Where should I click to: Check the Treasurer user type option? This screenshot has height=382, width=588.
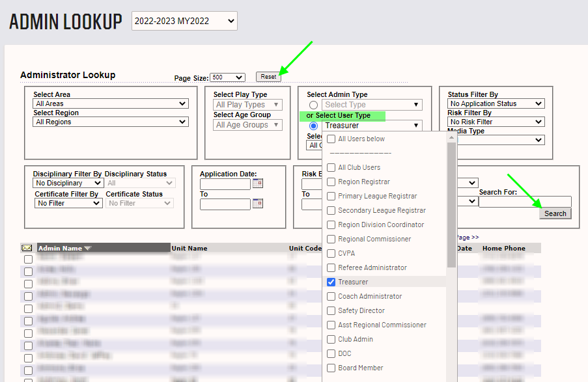(331, 282)
